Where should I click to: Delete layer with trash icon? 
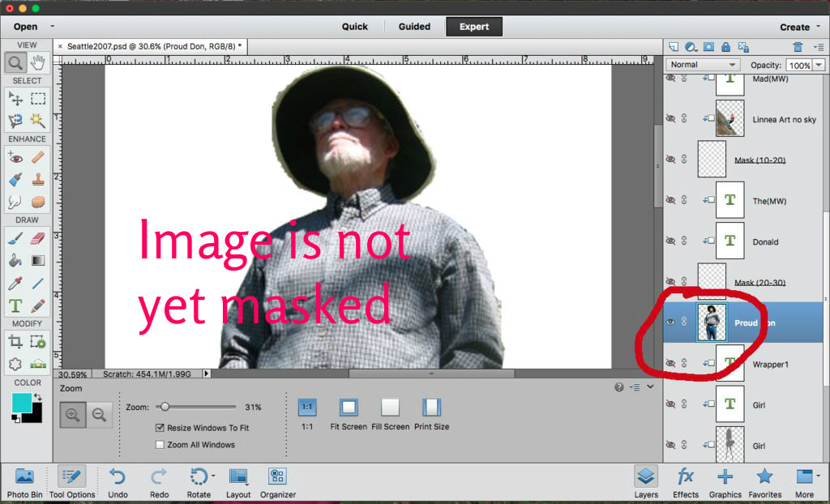pos(798,46)
